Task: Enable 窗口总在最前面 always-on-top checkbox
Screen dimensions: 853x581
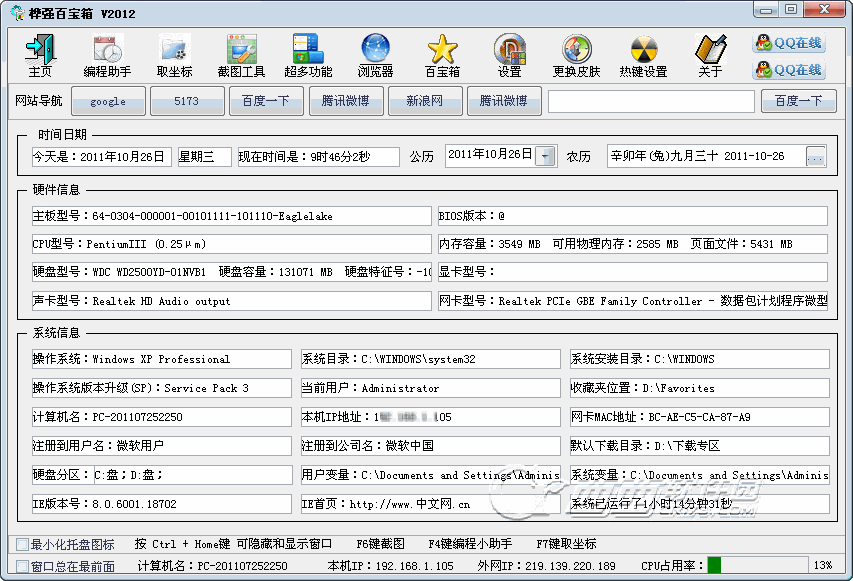Action: point(22,566)
